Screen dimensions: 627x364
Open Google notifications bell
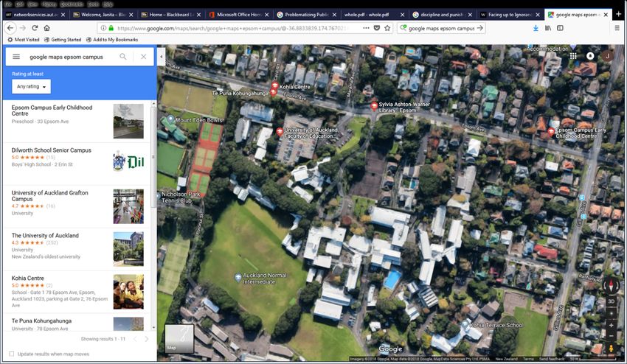click(590, 56)
